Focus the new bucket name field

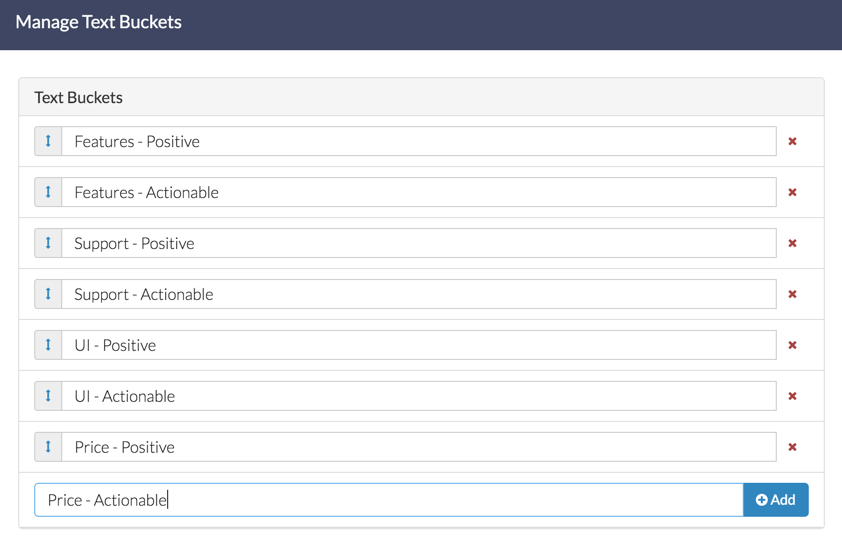pos(388,500)
